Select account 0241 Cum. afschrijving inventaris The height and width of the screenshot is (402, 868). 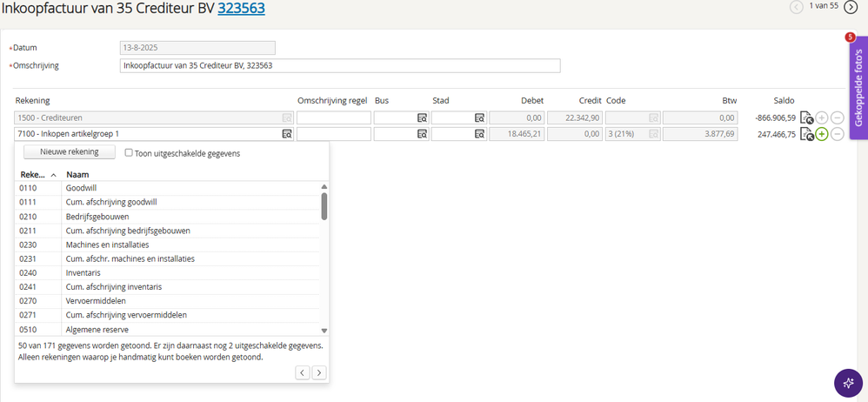(x=167, y=287)
